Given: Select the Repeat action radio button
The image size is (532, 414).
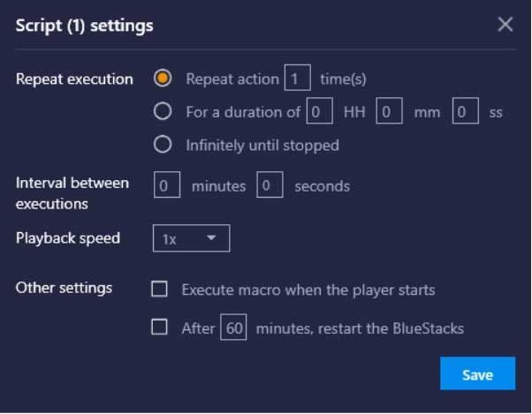Looking at the screenshot, I should tap(163, 79).
